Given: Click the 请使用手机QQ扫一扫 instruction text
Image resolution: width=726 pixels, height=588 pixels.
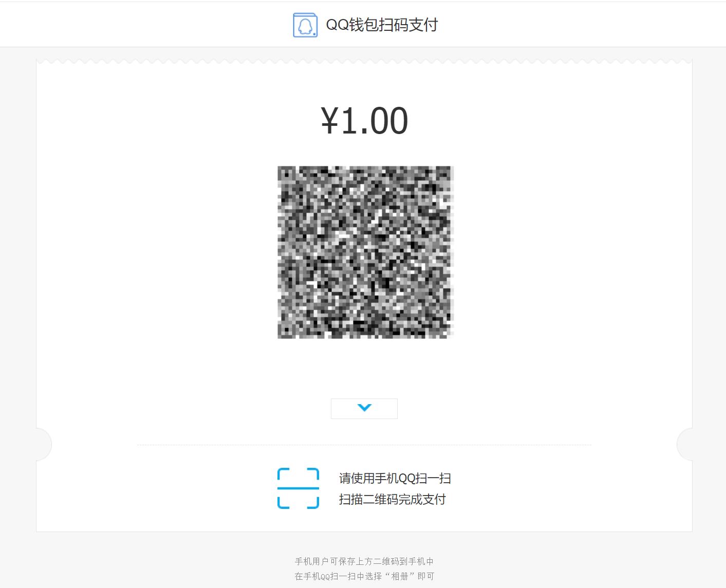Looking at the screenshot, I should click(x=395, y=478).
